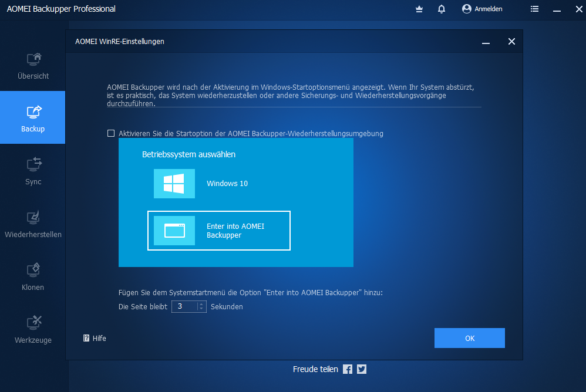Open the Hilfe help link
The height and width of the screenshot is (392, 586).
coord(95,338)
